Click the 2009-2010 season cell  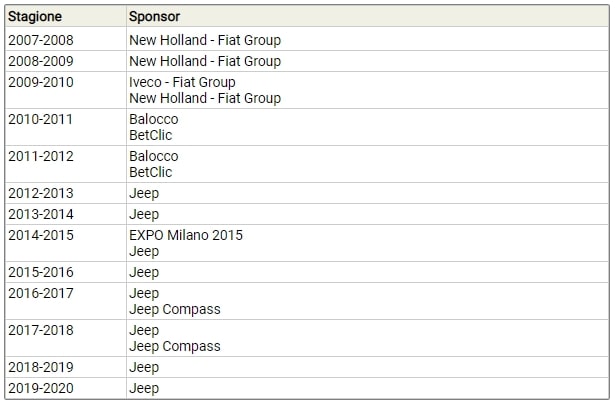pyautogui.click(x=66, y=90)
